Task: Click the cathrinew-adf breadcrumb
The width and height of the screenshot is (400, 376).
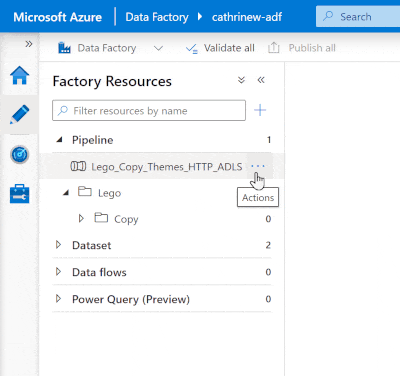Action: click(x=247, y=17)
